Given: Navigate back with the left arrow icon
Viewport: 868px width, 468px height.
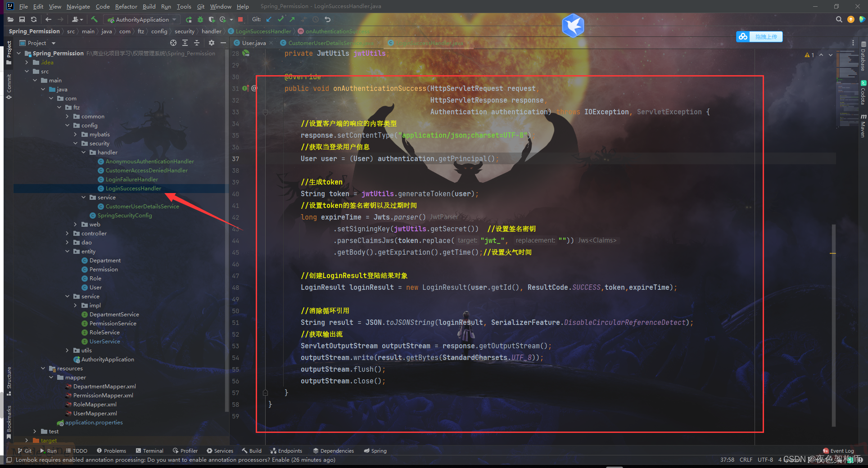Looking at the screenshot, I should coord(48,19).
